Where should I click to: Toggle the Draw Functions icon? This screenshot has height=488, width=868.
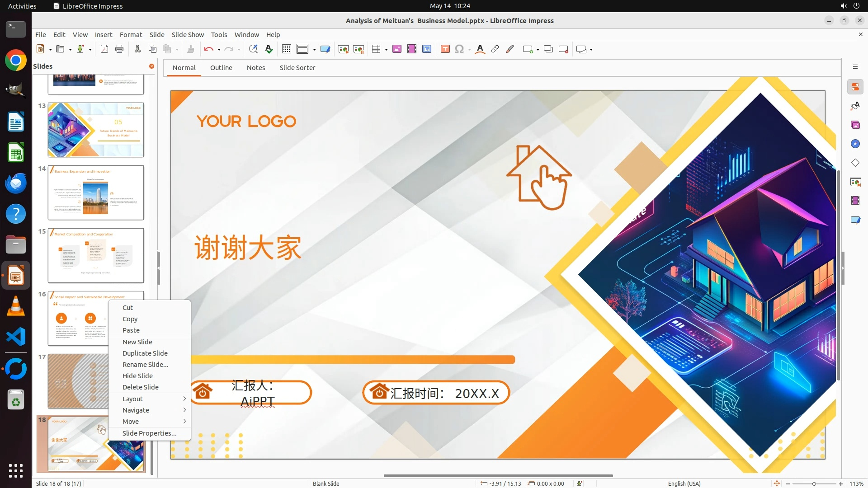[510, 49]
